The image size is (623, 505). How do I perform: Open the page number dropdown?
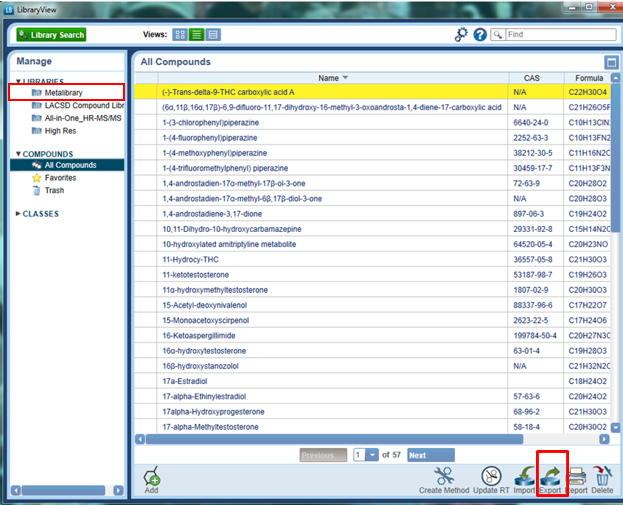(x=362, y=455)
